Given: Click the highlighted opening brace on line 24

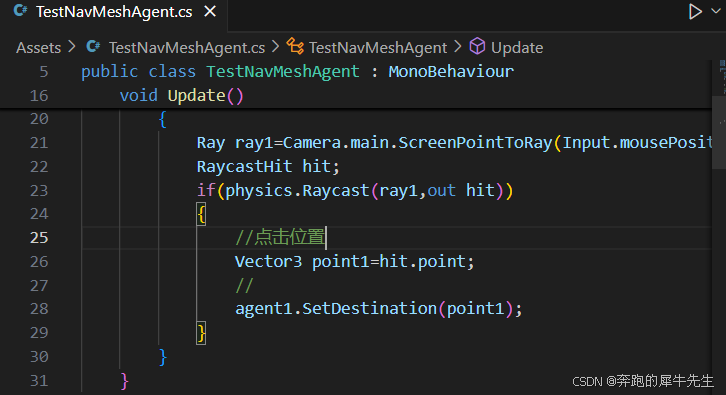Looking at the screenshot, I should tap(201, 214).
